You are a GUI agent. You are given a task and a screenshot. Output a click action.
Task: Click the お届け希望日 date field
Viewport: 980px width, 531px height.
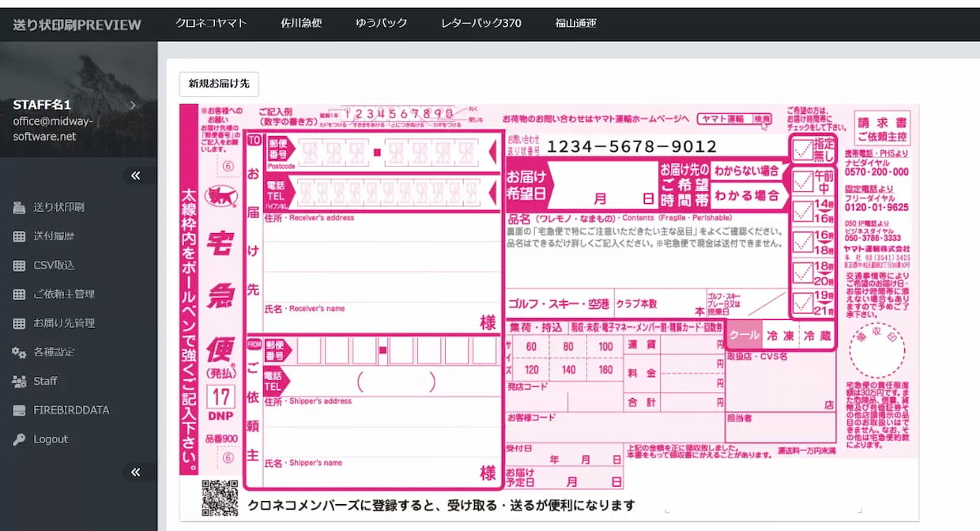(605, 186)
